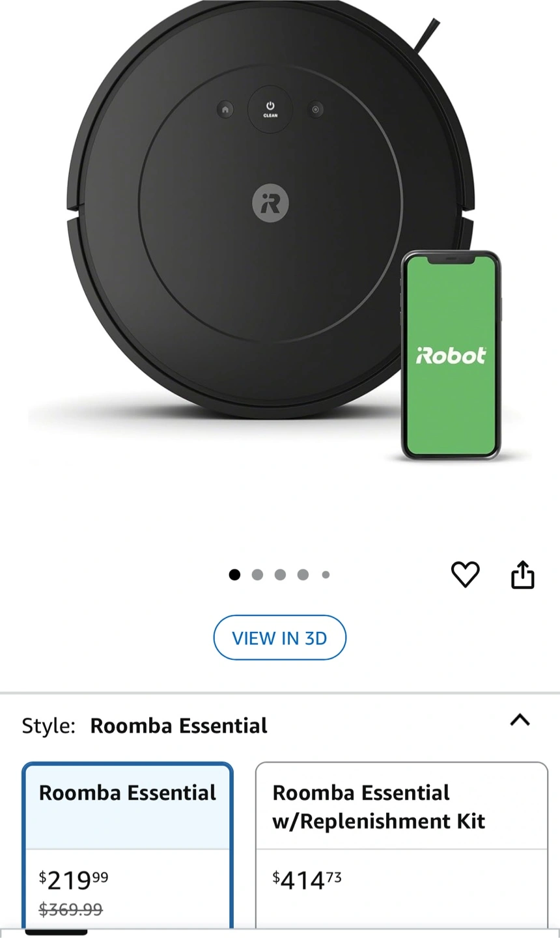
Task: Select the first image carousel dot
Action: click(234, 575)
